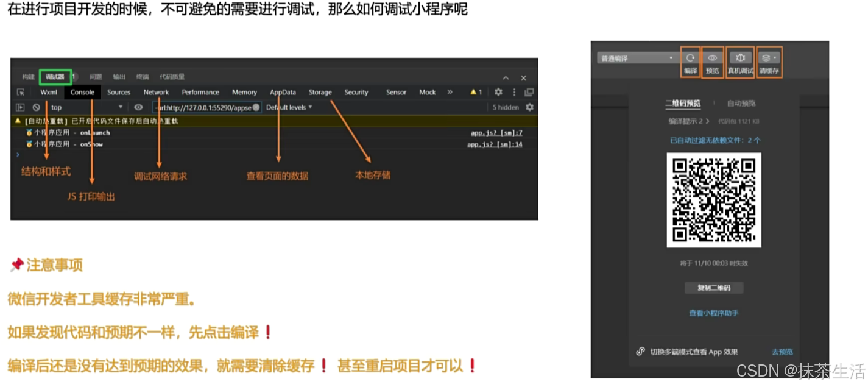Click the QR code preview image
Image resolution: width=868 pixels, height=387 pixels.
click(714, 200)
